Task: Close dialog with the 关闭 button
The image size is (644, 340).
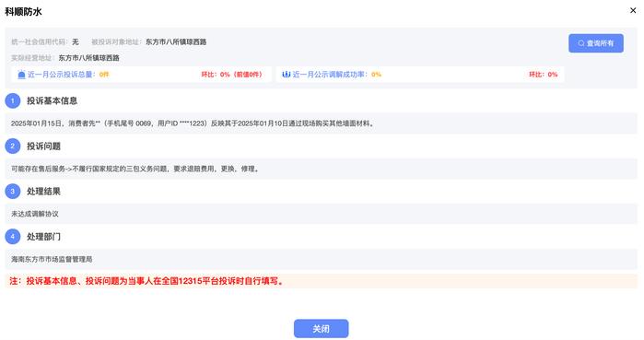Action: click(321, 329)
